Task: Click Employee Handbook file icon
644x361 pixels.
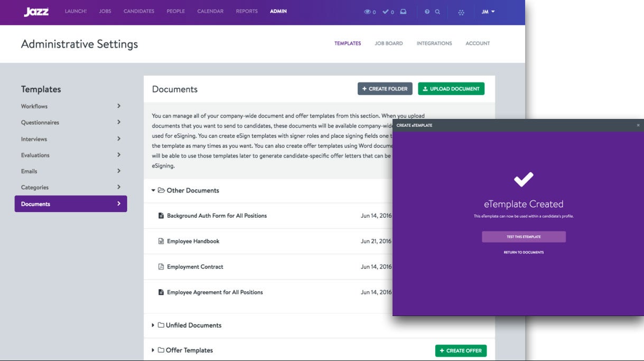Action: pos(161,241)
